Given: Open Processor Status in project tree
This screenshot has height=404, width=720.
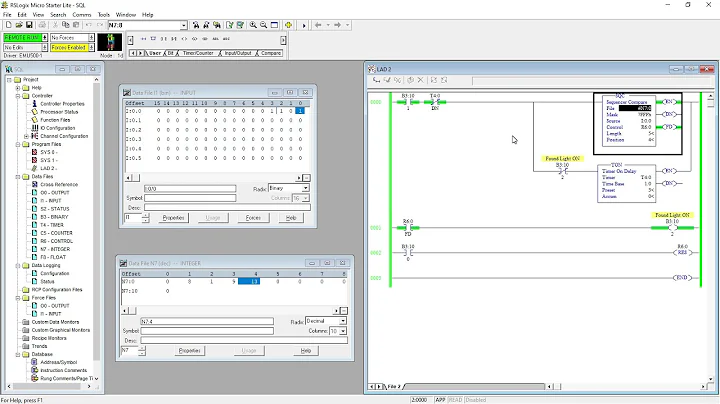Looking at the screenshot, I should [59, 112].
